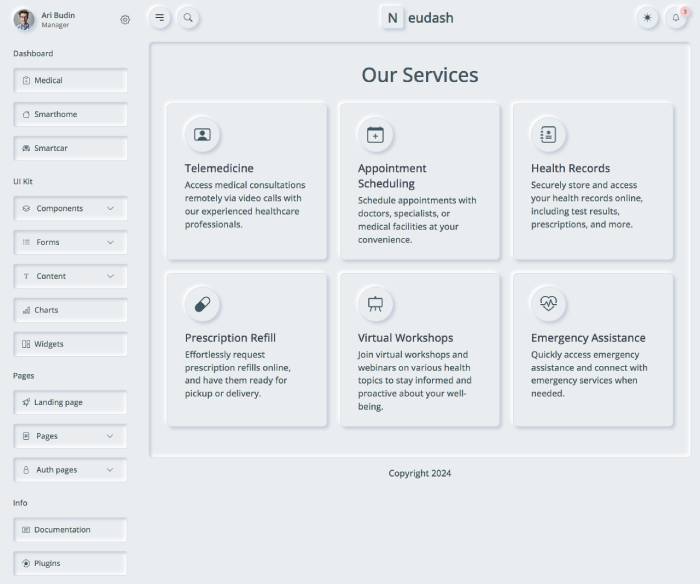Click the Content text icon
700x584 pixels.
click(26, 276)
